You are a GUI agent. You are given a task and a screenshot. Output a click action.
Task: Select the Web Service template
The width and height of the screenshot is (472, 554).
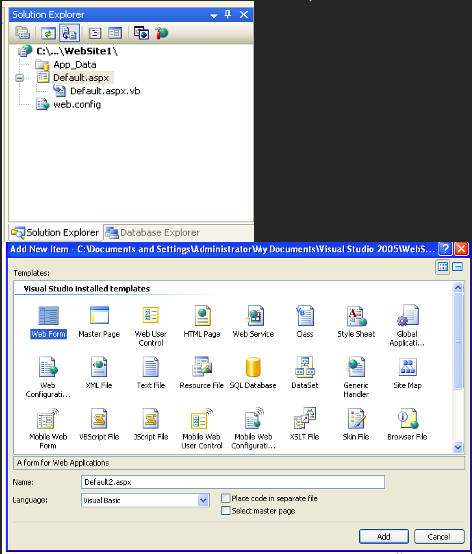tap(253, 322)
